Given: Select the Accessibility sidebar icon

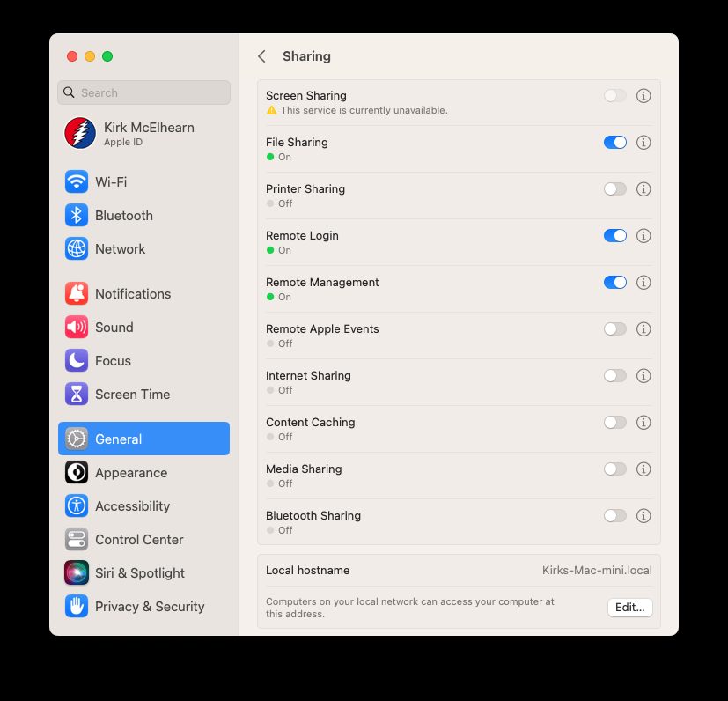Looking at the screenshot, I should tap(76, 505).
